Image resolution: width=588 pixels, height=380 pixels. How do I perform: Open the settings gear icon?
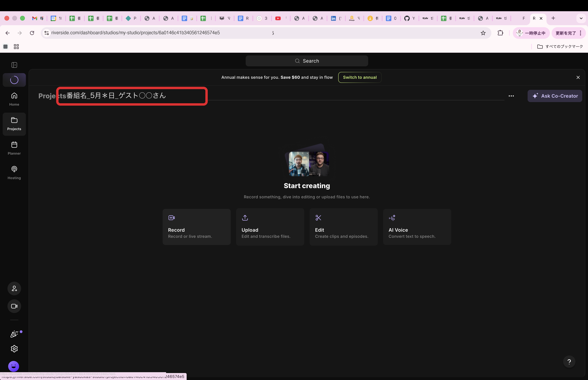click(x=14, y=349)
